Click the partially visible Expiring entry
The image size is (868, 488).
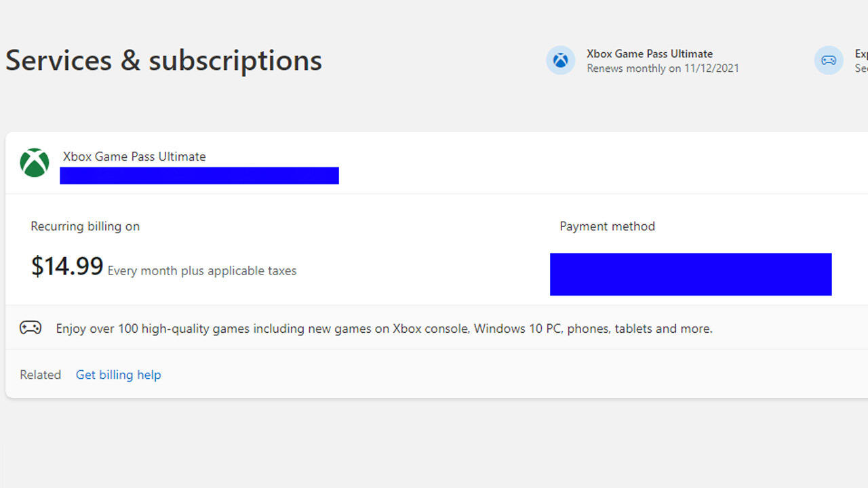tap(860, 60)
